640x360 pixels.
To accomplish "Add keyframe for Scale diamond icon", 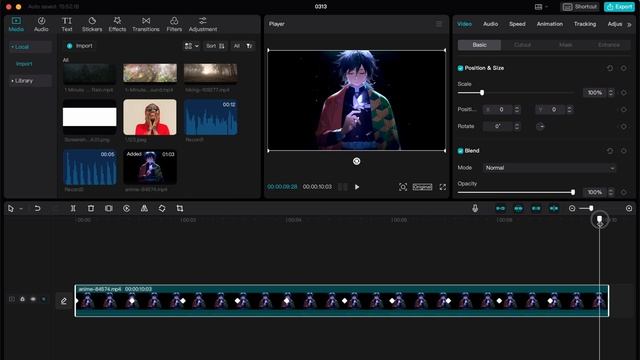I will pos(624,93).
